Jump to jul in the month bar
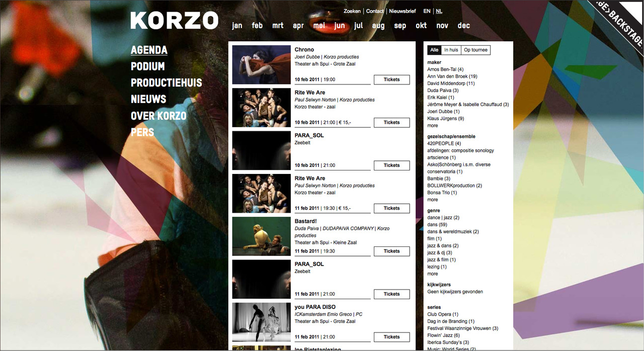This screenshot has width=644, height=351. coord(358,26)
